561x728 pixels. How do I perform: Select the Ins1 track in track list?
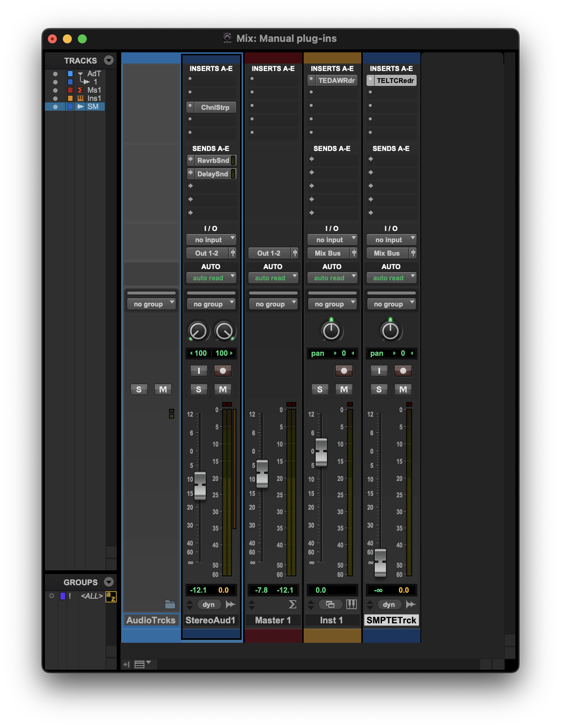click(x=94, y=98)
